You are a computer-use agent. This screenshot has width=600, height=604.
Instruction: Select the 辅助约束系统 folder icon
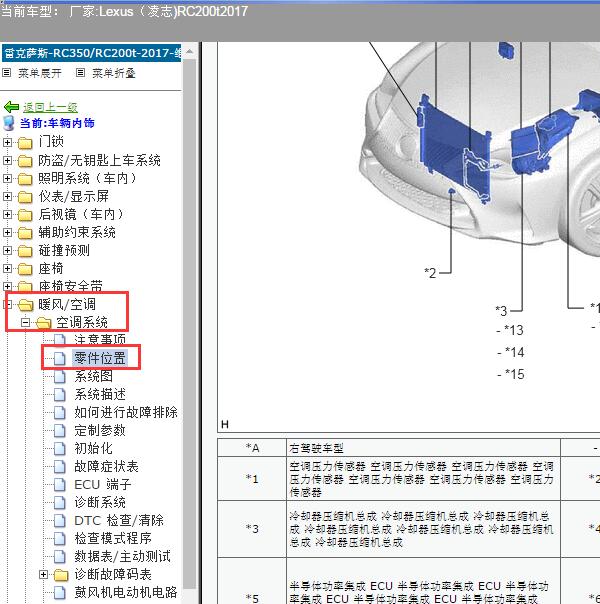coord(25,233)
